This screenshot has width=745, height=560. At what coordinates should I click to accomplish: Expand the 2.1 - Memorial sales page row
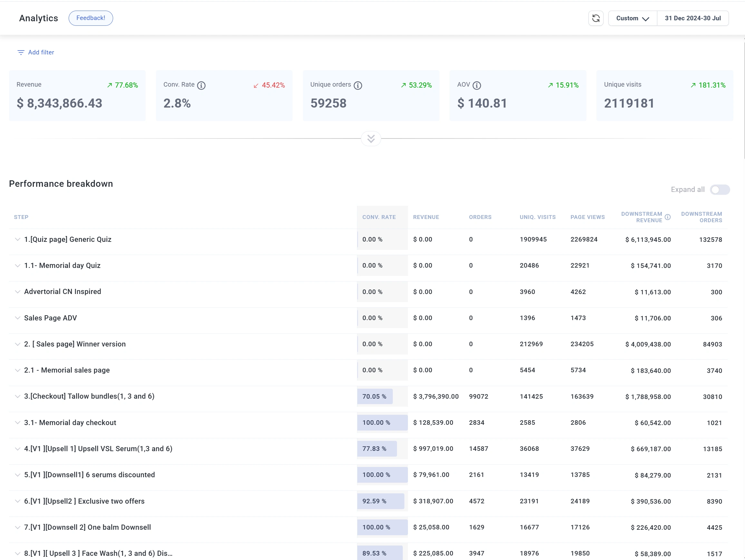17,370
